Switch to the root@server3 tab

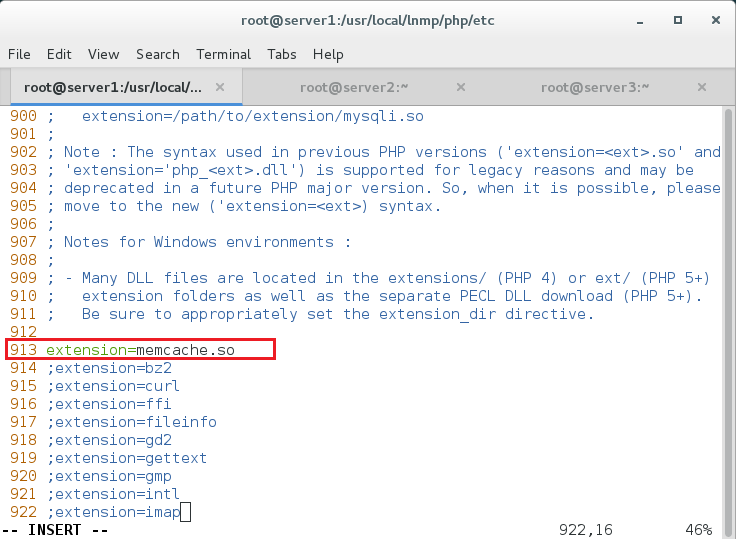click(595, 87)
